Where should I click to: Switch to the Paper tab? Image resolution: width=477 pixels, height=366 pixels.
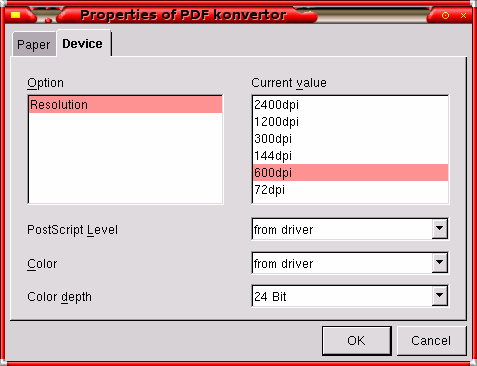click(x=34, y=44)
